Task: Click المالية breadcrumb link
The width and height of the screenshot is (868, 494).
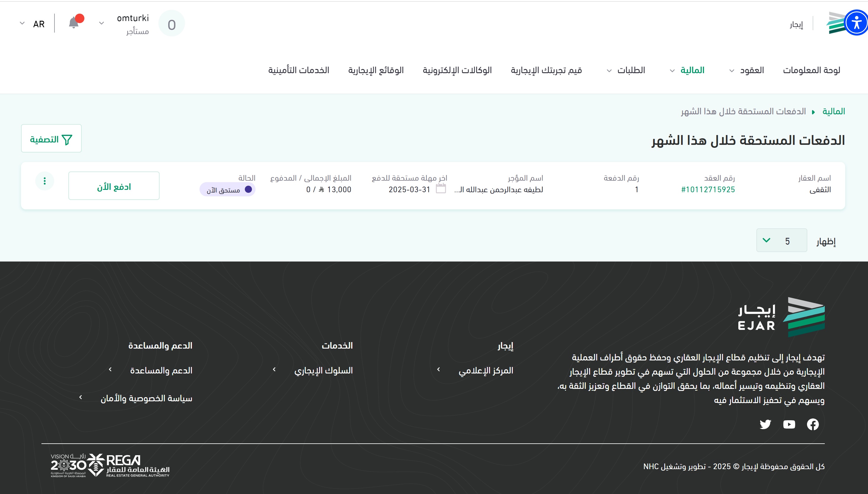Action: (x=833, y=112)
